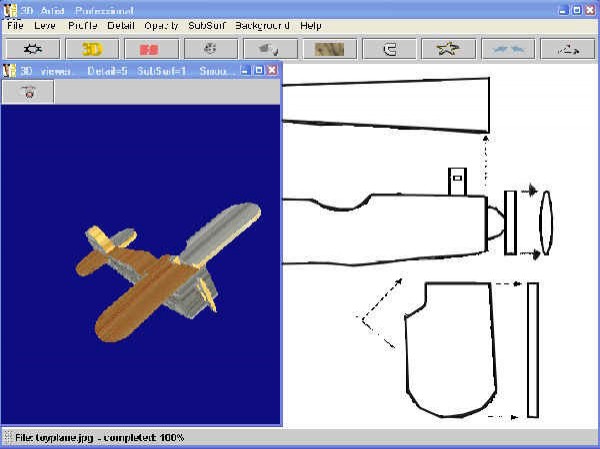
Task: Open the Opacity menu
Action: point(161,26)
